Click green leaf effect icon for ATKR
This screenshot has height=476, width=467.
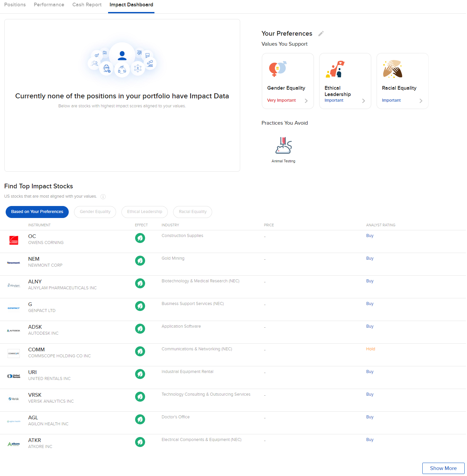[140, 442]
